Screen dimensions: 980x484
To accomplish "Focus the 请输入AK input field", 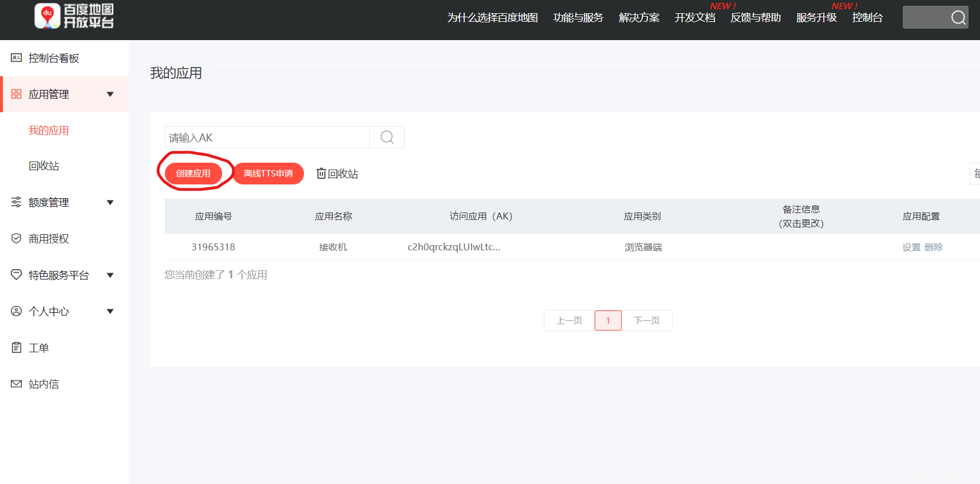I will pos(267,137).
